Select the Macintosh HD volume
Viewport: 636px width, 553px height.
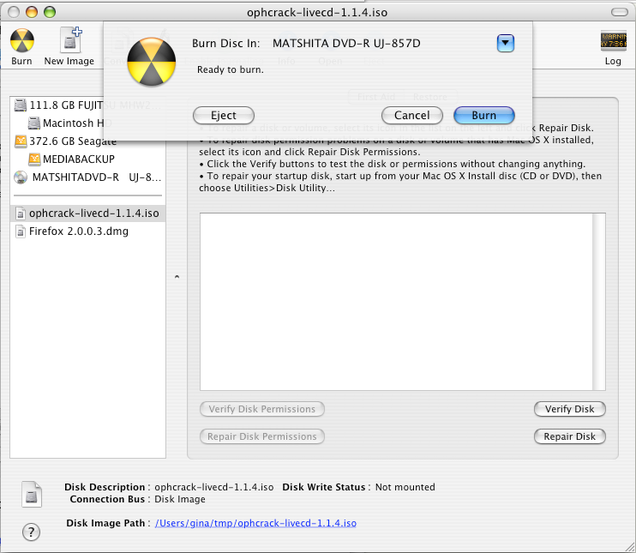(88, 123)
